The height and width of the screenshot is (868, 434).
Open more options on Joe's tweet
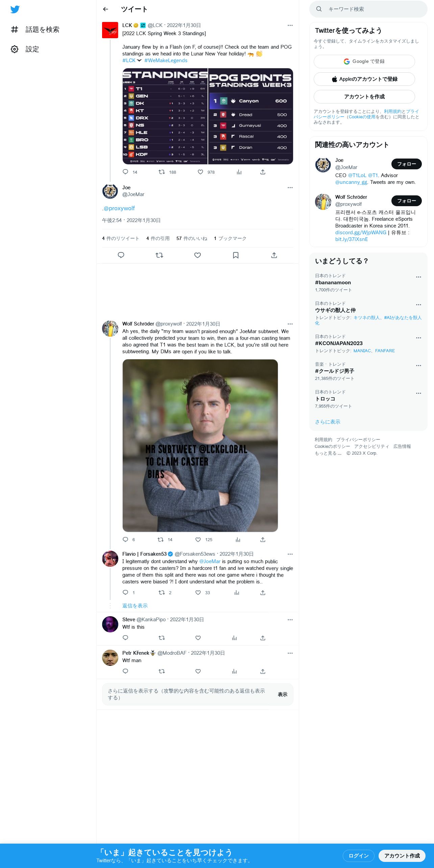290,188
